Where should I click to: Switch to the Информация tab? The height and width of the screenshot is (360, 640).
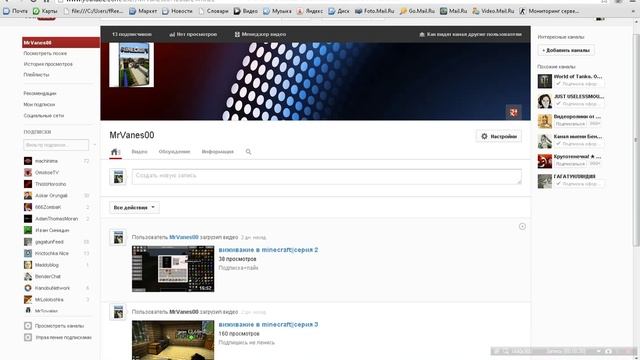(218, 151)
